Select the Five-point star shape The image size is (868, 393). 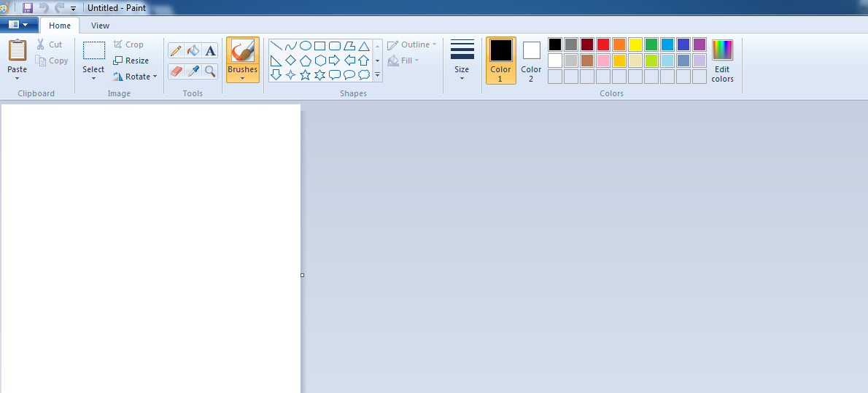tap(305, 74)
